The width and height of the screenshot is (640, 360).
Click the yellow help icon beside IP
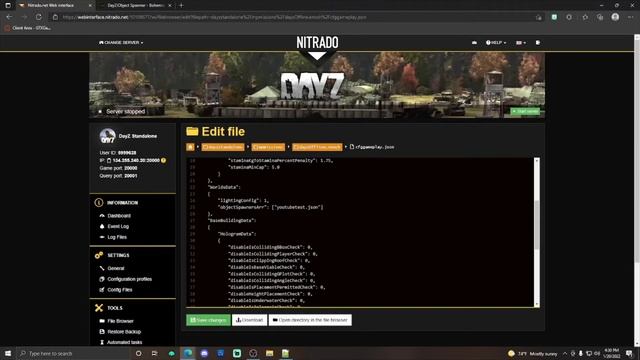pyautogui.click(x=163, y=160)
